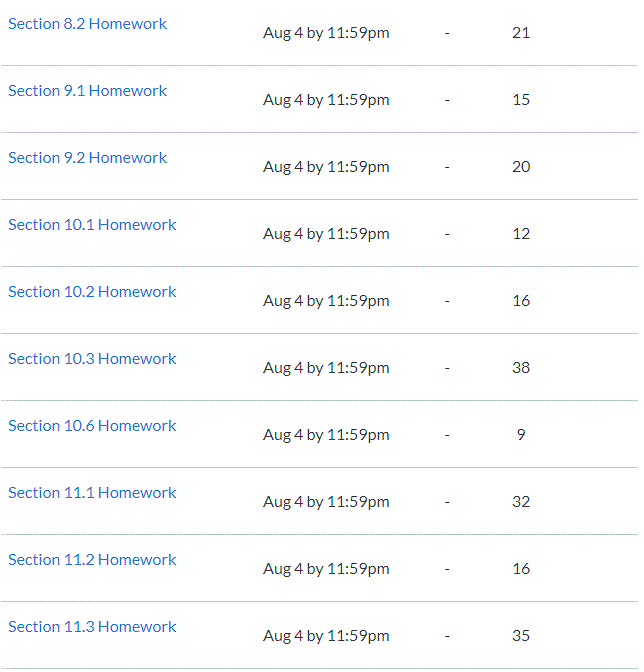Image resolution: width=644 pixels, height=672 pixels.
Task: Select Section 10.2 Homework link
Action: [x=92, y=292]
